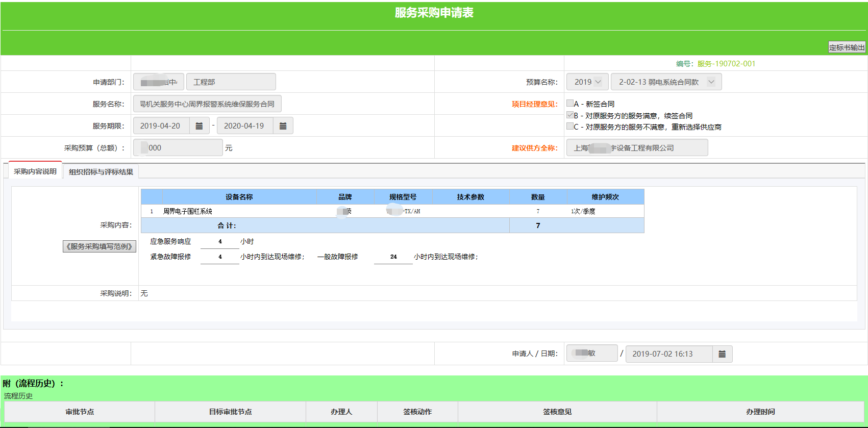This screenshot has width=868, height=428.
Task: Click the 建议供方全称 supplier name field
Action: pos(637,148)
